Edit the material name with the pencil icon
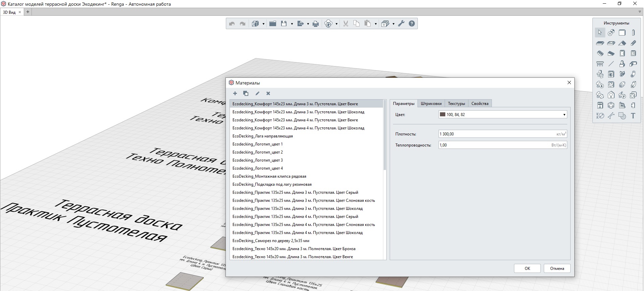 pyautogui.click(x=257, y=94)
